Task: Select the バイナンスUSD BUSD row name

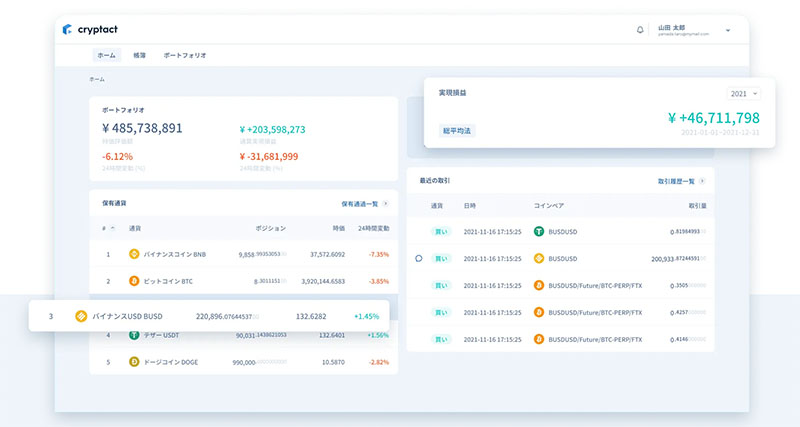Action: [x=127, y=316]
